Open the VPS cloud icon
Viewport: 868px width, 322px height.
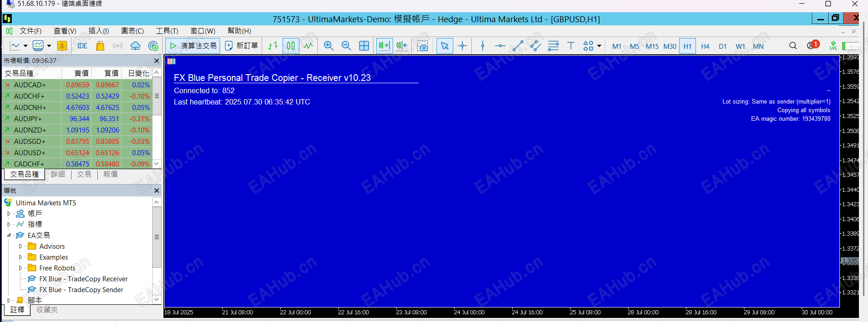pyautogui.click(x=135, y=46)
